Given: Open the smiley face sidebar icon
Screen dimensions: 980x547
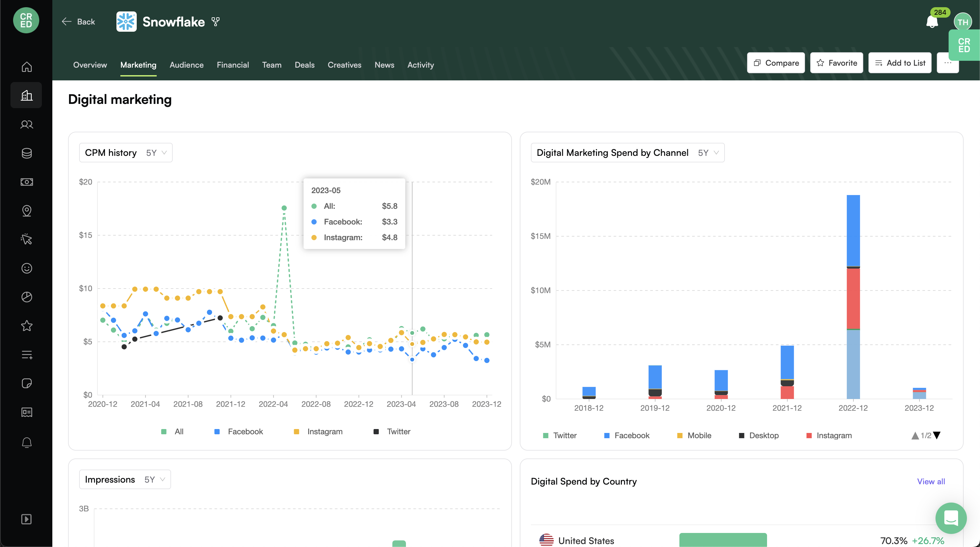Looking at the screenshot, I should (26, 268).
